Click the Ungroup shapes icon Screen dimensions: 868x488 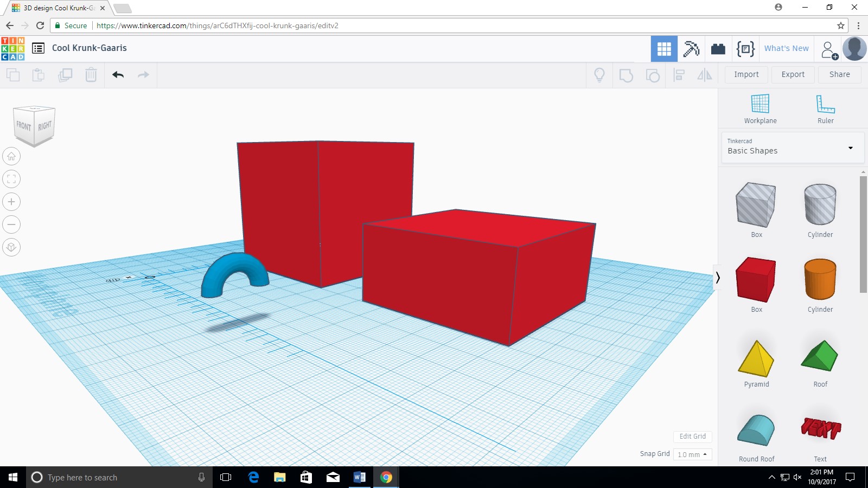653,75
